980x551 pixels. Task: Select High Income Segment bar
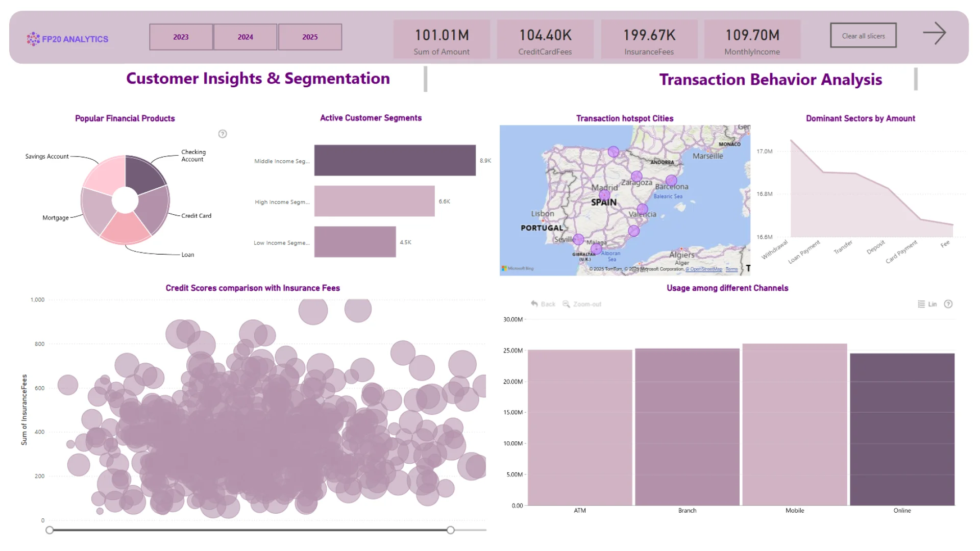point(375,201)
